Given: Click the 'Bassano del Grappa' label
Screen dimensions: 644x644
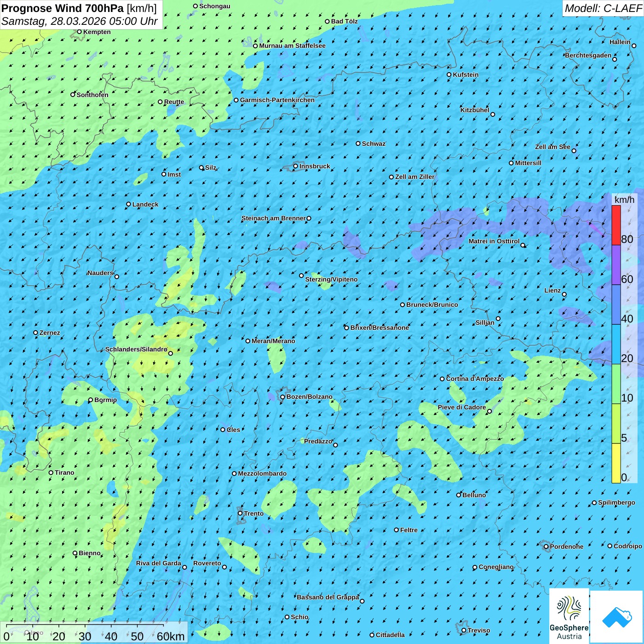Looking at the screenshot, I should tap(328, 597).
